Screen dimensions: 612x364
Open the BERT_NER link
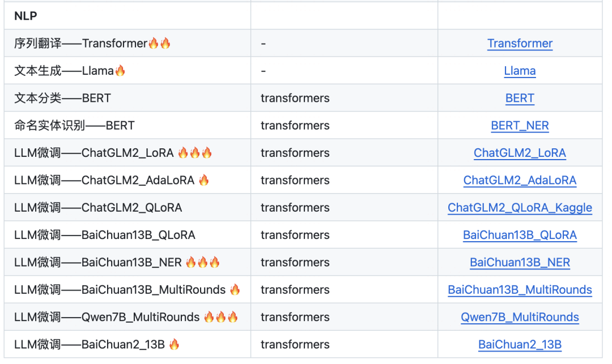520,126
